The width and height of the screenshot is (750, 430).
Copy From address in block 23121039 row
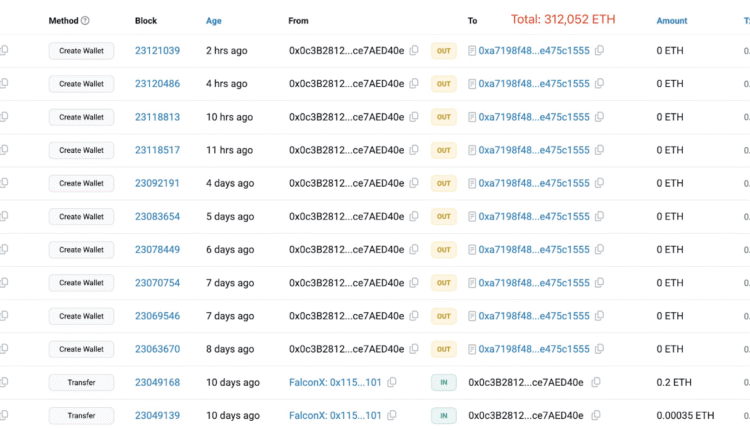pos(415,51)
